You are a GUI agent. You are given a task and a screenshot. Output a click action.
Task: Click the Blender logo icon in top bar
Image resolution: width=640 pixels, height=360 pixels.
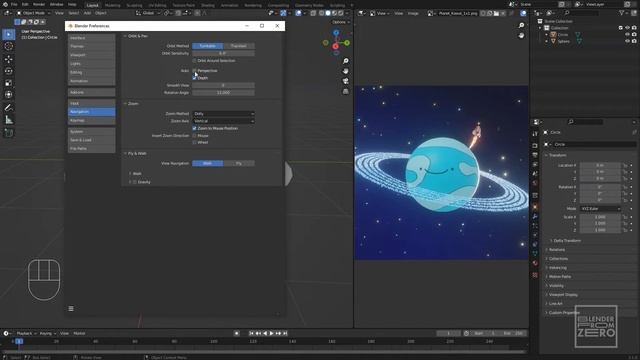(x=5, y=4)
